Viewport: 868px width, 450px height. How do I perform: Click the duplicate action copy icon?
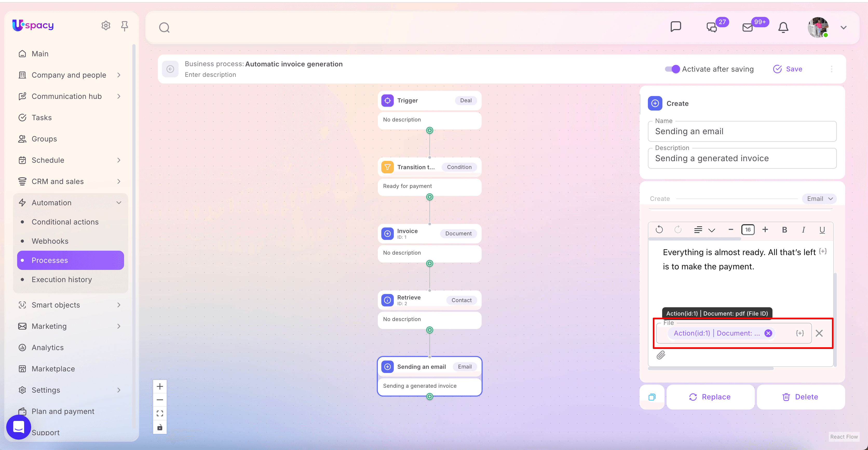(x=652, y=397)
